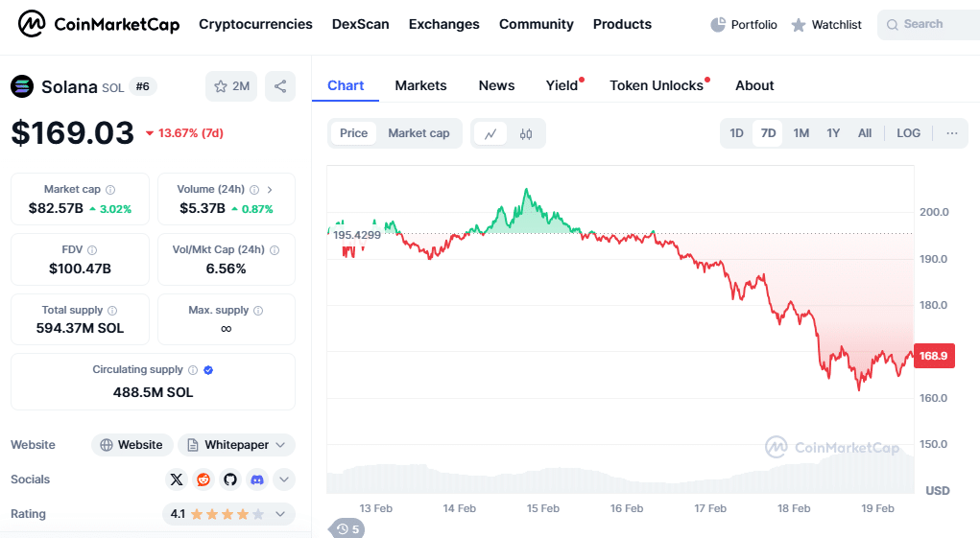Click the share icon button
The width and height of the screenshot is (980, 538).
tap(280, 86)
